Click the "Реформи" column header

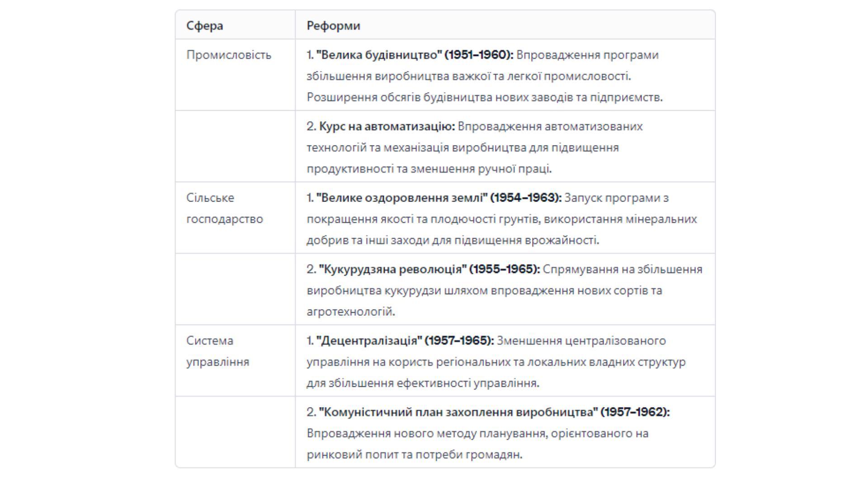pos(333,26)
